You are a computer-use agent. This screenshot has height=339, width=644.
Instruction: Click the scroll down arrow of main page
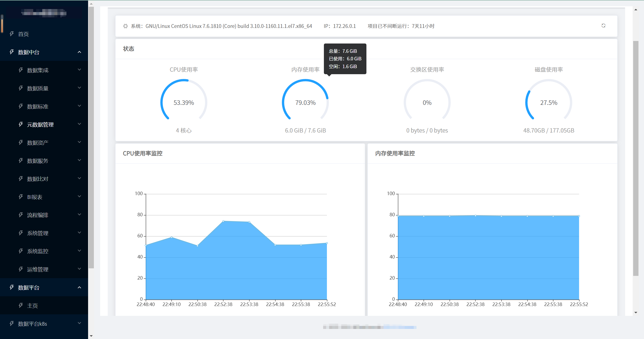[636, 313]
